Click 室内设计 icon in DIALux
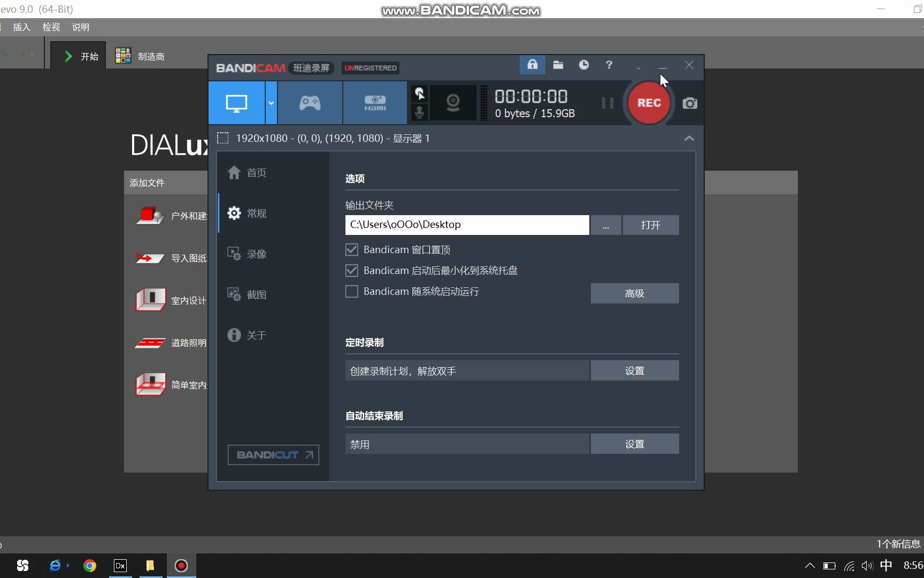The height and width of the screenshot is (578, 924). click(150, 300)
